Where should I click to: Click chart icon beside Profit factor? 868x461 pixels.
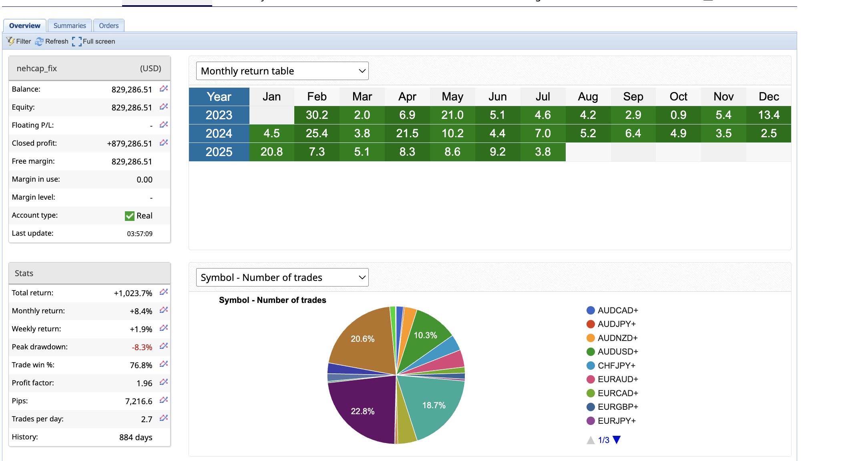(x=163, y=382)
